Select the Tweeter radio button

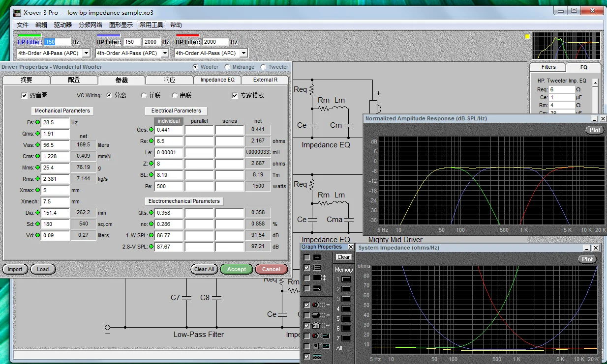(x=263, y=67)
